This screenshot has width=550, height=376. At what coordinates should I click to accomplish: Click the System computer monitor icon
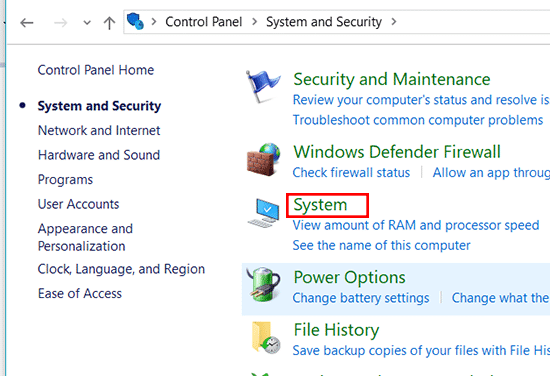coord(264,213)
